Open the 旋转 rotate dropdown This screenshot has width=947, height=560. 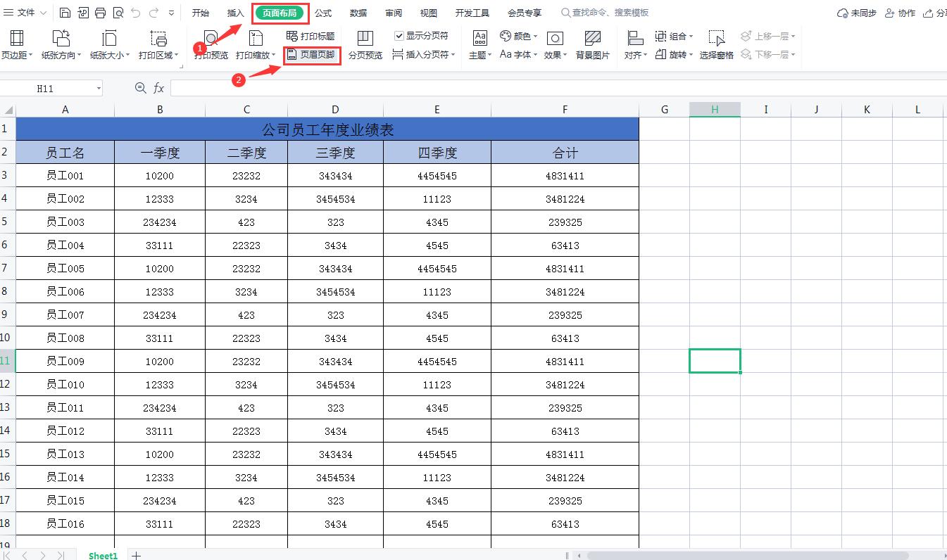pos(675,54)
